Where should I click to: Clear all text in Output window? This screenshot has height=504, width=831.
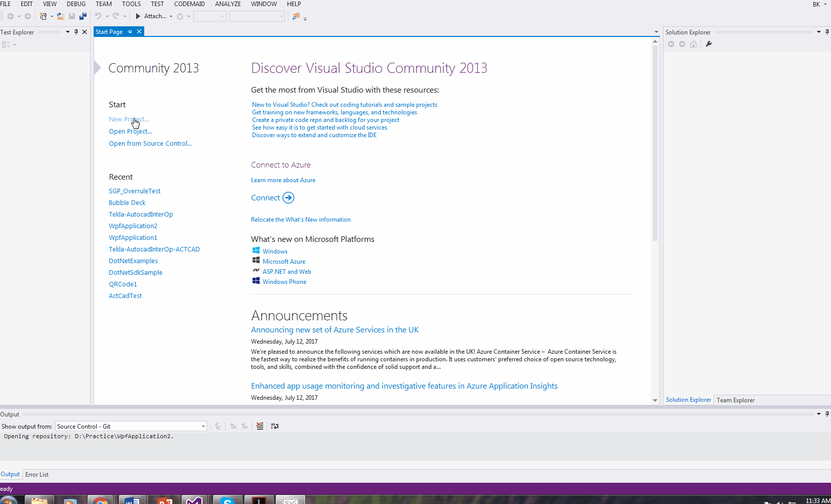click(x=260, y=426)
